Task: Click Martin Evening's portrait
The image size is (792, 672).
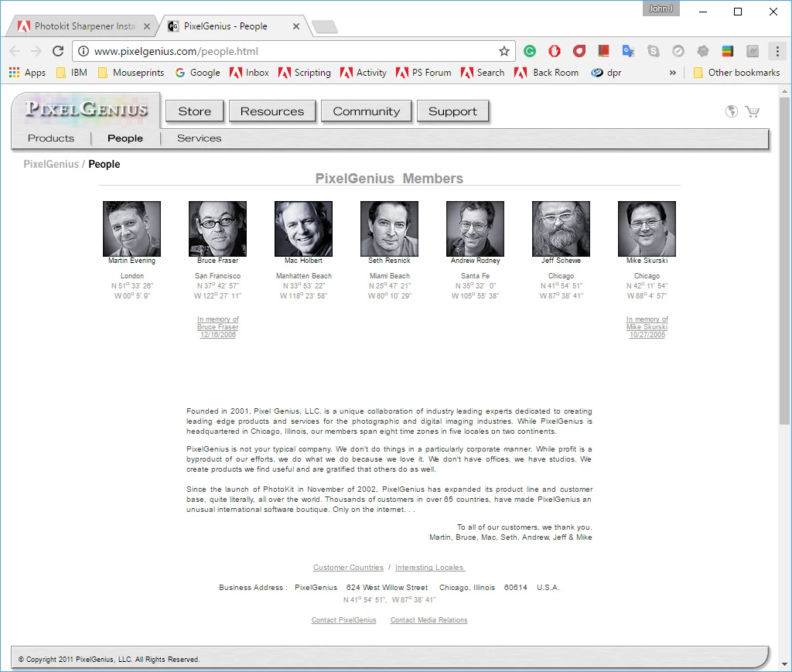Action: click(131, 229)
